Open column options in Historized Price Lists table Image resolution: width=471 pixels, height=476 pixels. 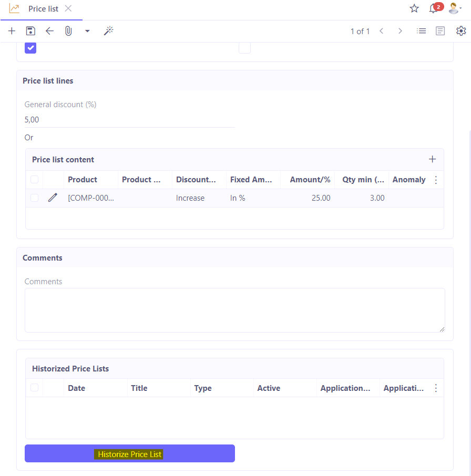point(436,388)
